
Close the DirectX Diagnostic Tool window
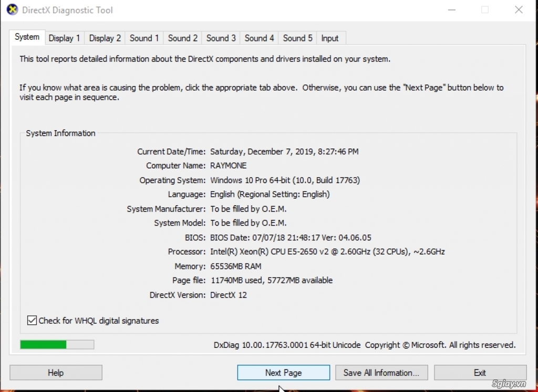(x=519, y=9)
